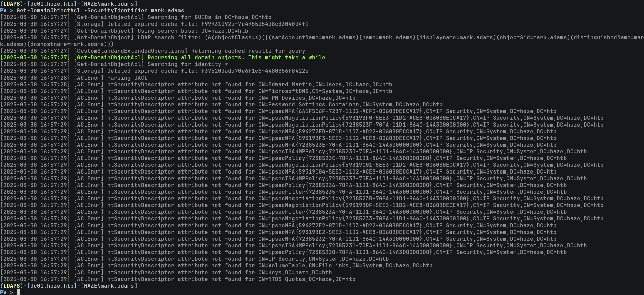Click the "CN=Edward Martin" log entry
Screen dimensions: 644x295
coord(325,85)
